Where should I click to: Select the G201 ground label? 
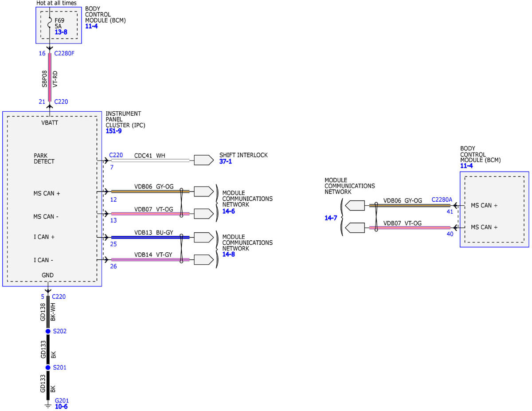62,400
